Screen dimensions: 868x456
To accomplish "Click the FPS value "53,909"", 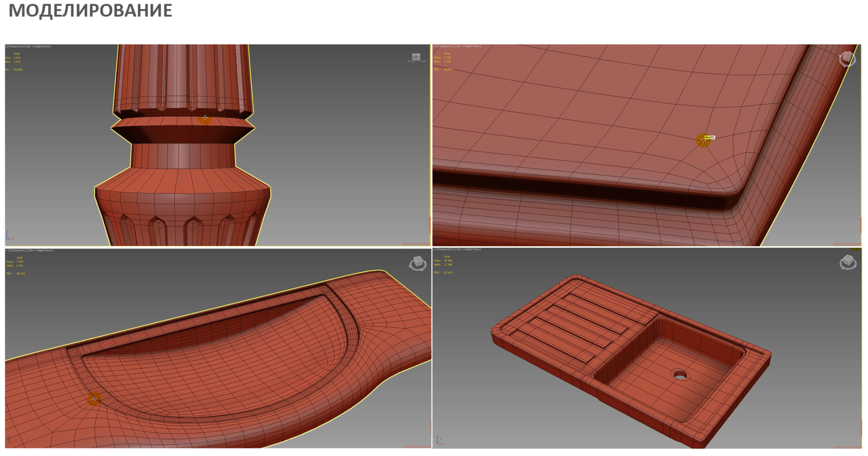I will [x=18, y=70].
